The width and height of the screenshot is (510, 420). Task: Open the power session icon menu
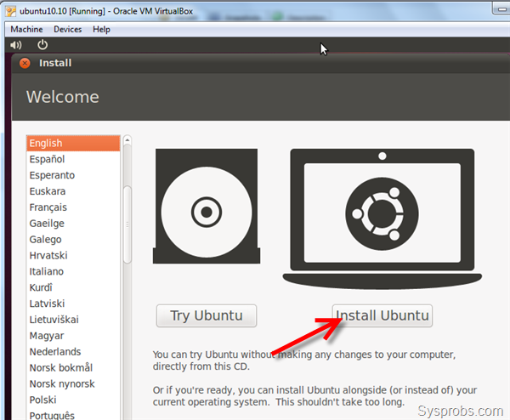tap(42, 44)
